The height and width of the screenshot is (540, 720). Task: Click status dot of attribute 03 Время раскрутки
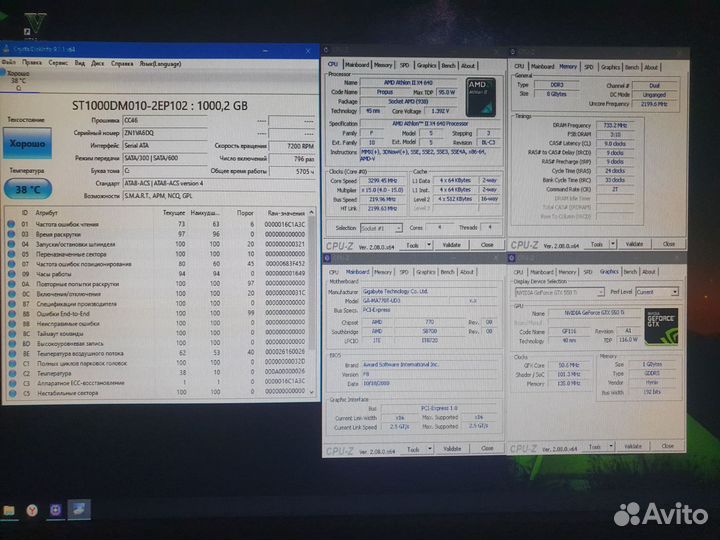[11, 234]
